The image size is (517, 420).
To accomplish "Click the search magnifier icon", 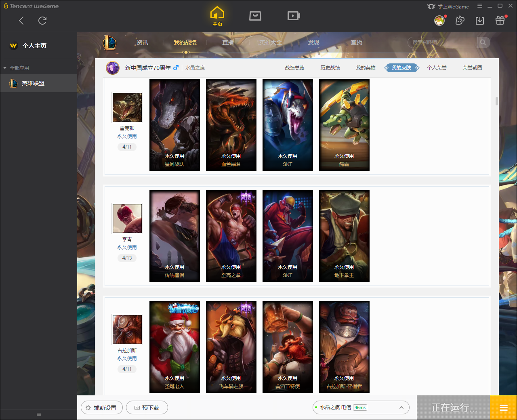I will 483,42.
